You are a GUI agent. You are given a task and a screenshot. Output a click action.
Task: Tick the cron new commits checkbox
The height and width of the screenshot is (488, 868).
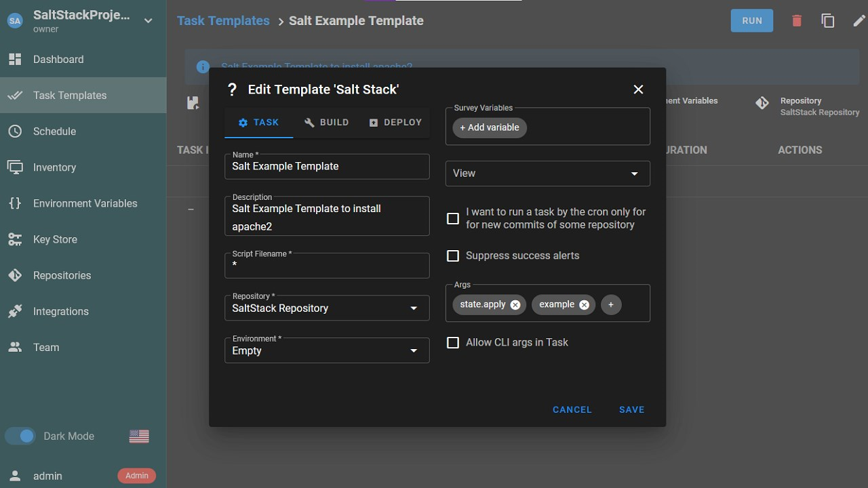click(453, 218)
